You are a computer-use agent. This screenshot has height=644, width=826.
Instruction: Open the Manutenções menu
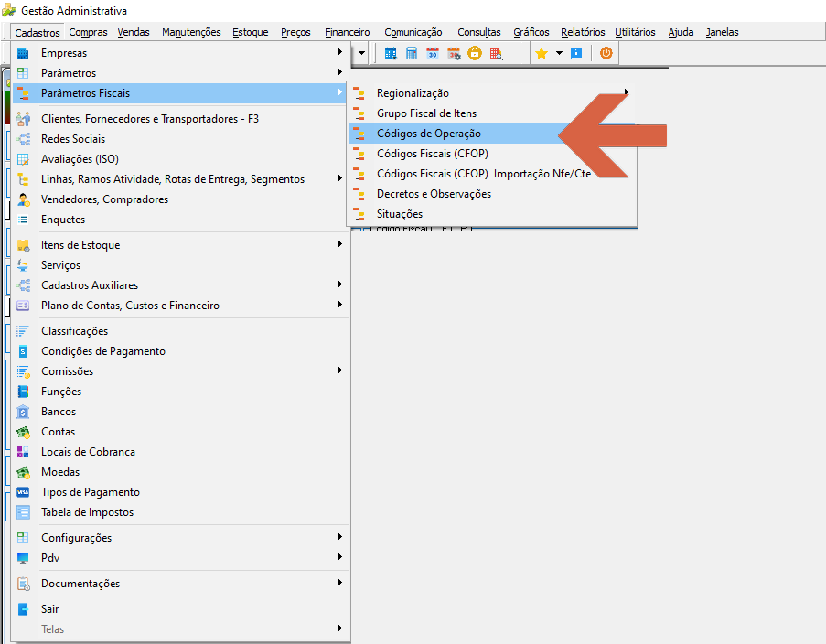[x=191, y=32]
